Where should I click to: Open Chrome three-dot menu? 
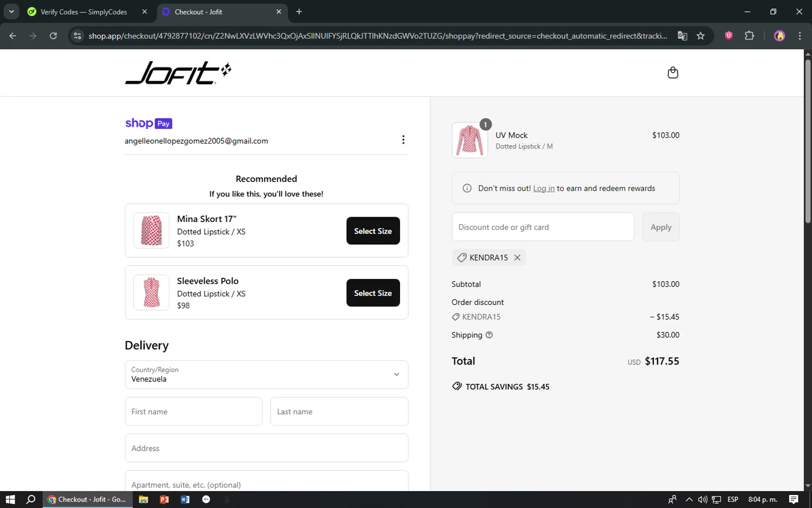(800, 36)
